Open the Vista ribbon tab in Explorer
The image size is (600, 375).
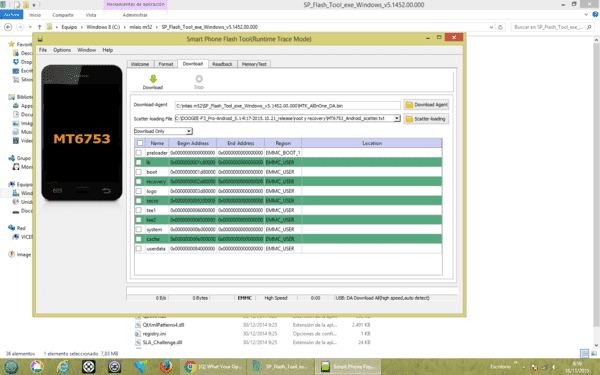(x=91, y=15)
